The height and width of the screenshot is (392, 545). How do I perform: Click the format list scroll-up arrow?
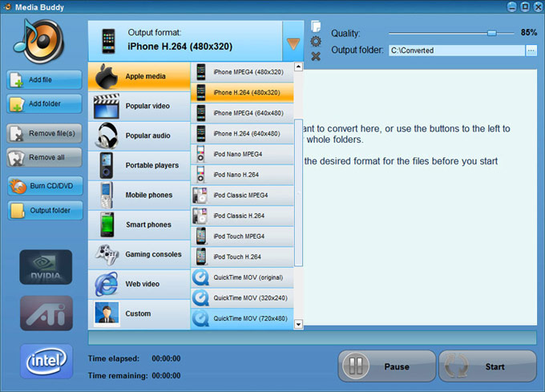(x=298, y=67)
